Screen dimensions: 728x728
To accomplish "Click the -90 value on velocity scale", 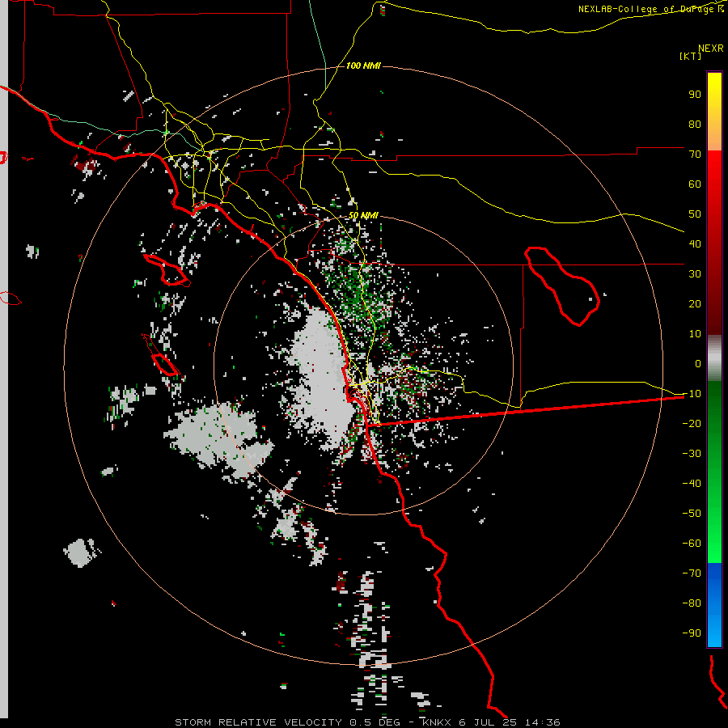I will tap(692, 633).
